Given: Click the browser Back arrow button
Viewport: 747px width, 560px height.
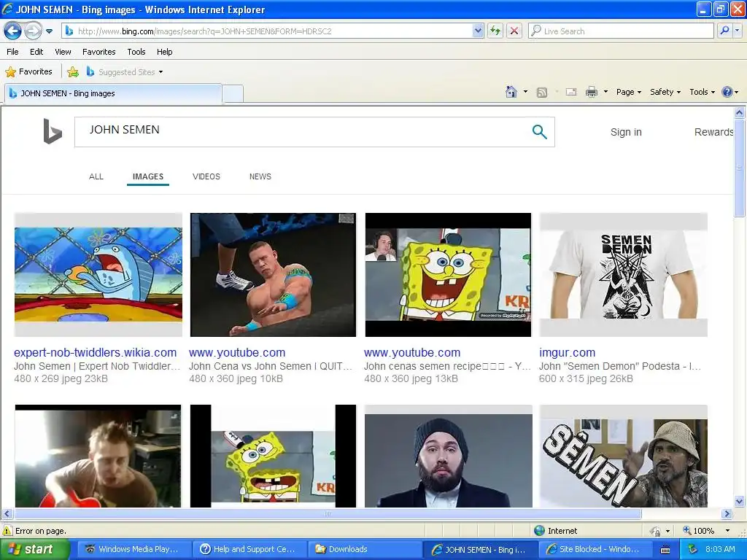Looking at the screenshot, I should [x=12, y=31].
